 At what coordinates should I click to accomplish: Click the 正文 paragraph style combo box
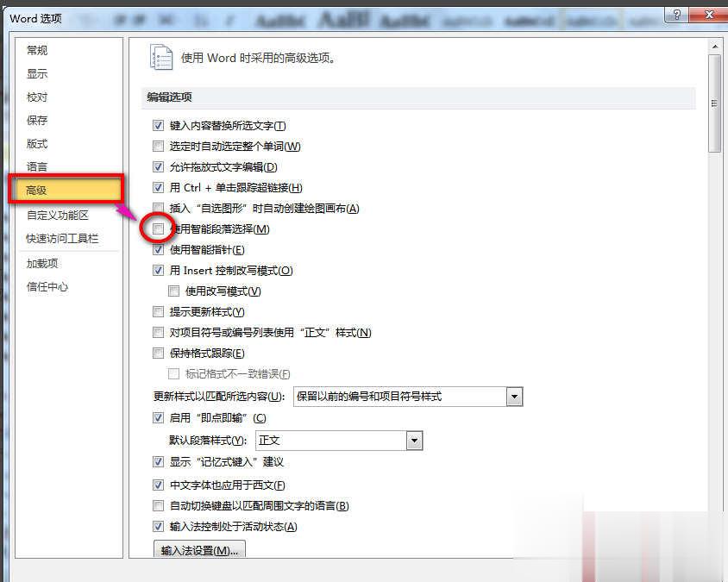click(339, 441)
